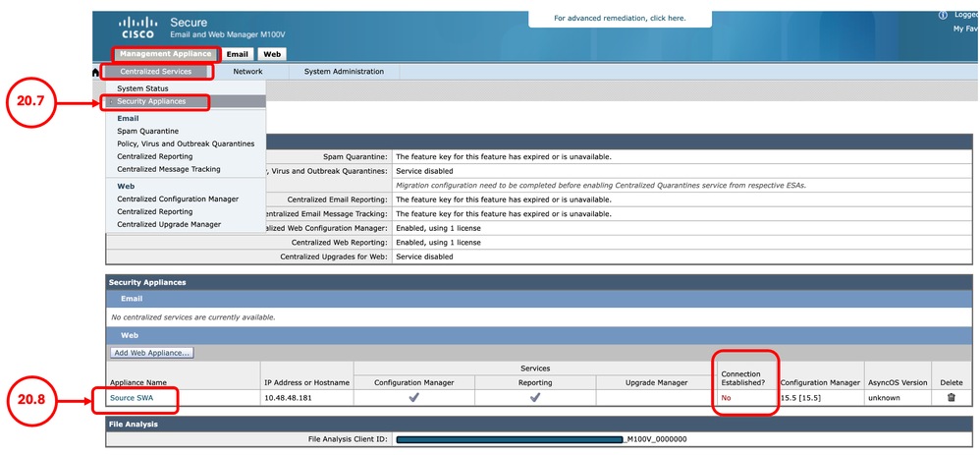The image size is (980, 455).
Task: Click the '15.5 [15.5]' Configuration Manager value
Action: (x=800, y=397)
